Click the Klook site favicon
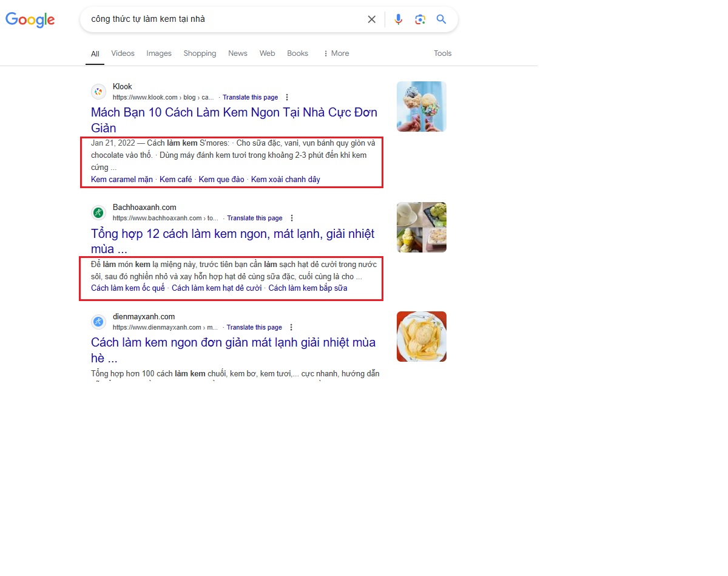Screen dimensions: 728x576 [98, 92]
